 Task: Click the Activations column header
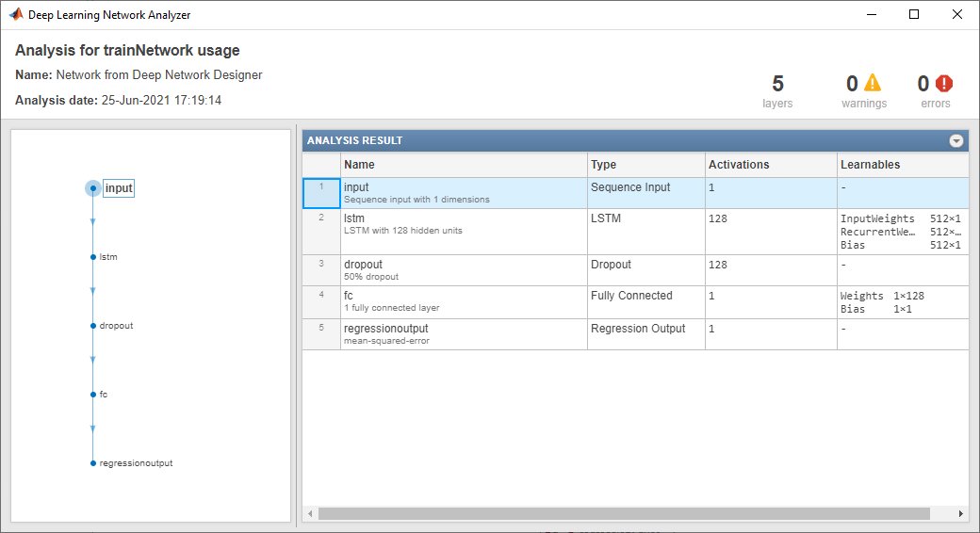tap(770, 165)
